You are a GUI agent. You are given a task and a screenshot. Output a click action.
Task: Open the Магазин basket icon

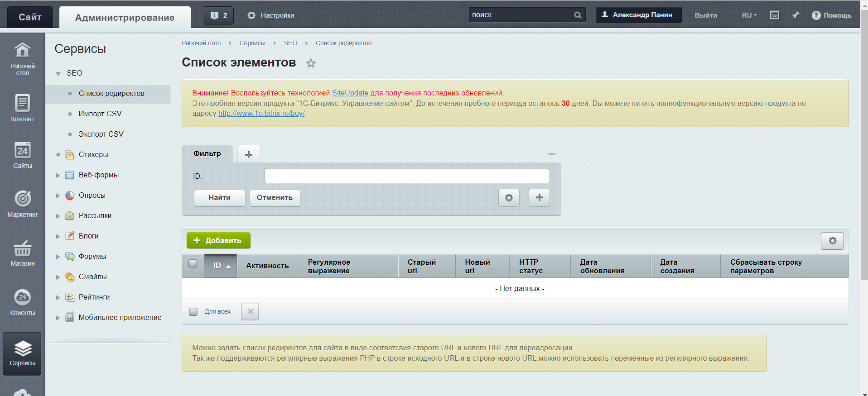click(22, 248)
